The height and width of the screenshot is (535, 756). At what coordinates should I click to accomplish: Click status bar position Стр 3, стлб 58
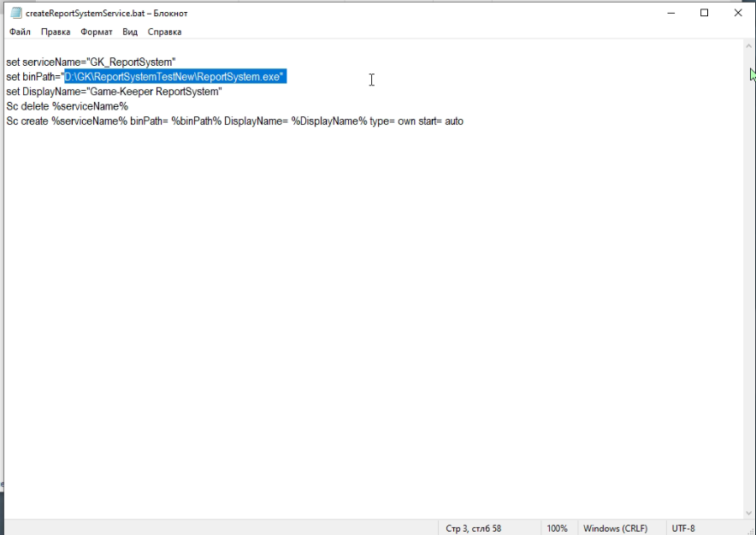[474, 529]
